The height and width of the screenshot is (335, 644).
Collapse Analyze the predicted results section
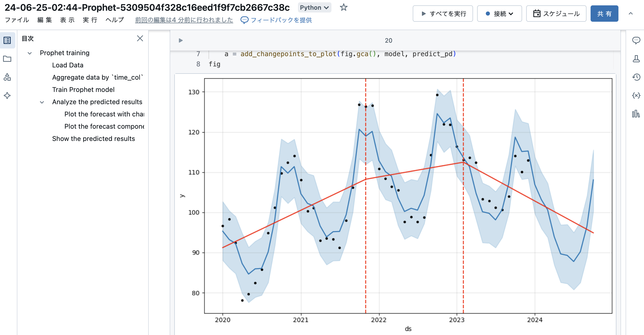click(42, 102)
